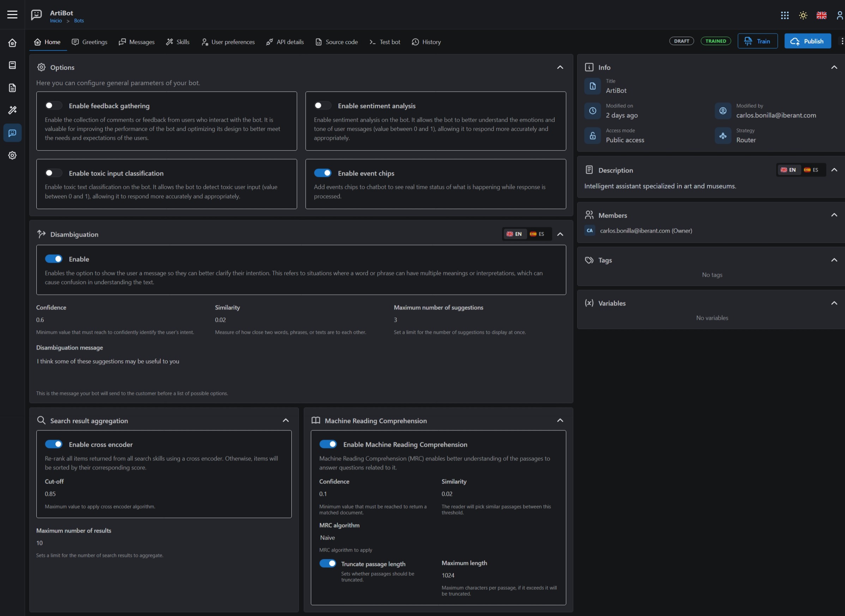
Task: Follow the Bots breadcrumb link
Action: point(79,20)
